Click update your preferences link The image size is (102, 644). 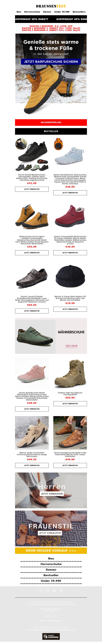pos(43,630)
